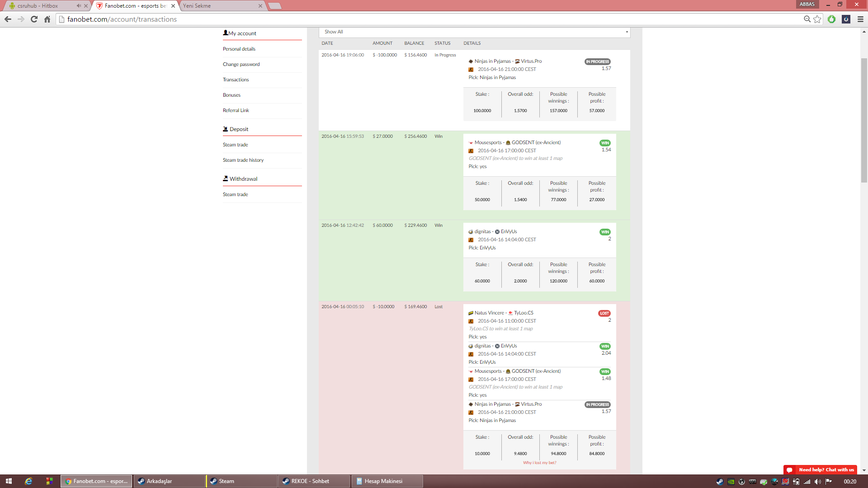This screenshot has width=868, height=488.
Task: Mute the csruhub Hitbox tab audio icon
Action: click(x=79, y=6)
